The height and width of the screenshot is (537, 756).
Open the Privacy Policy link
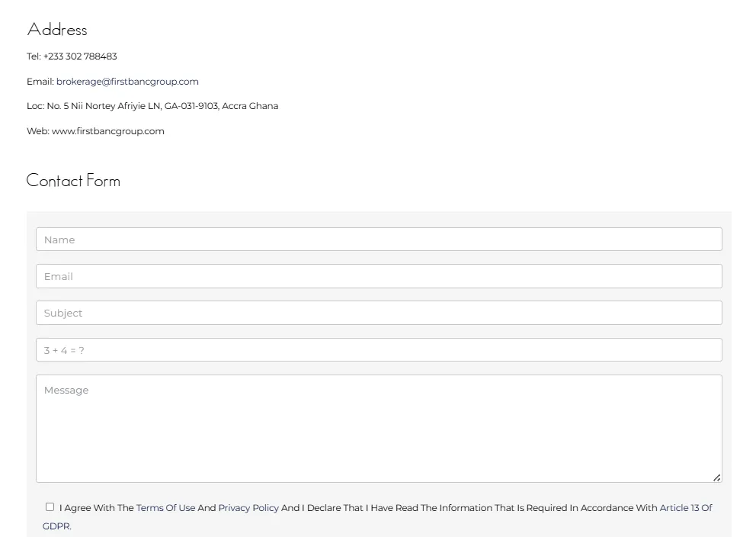point(248,508)
